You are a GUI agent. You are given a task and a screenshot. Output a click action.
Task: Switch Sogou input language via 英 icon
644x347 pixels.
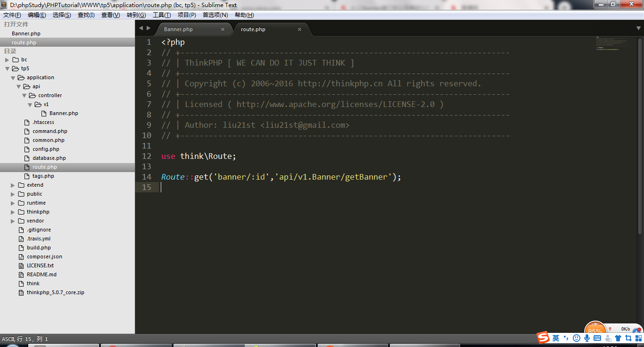[556, 338]
